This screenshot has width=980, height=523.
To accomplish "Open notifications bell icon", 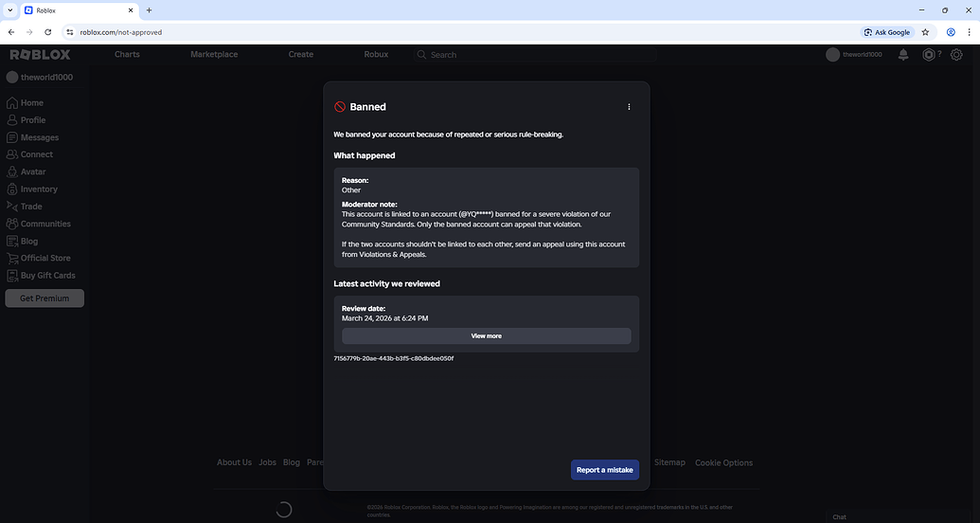I will pyautogui.click(x=903, y=55).
